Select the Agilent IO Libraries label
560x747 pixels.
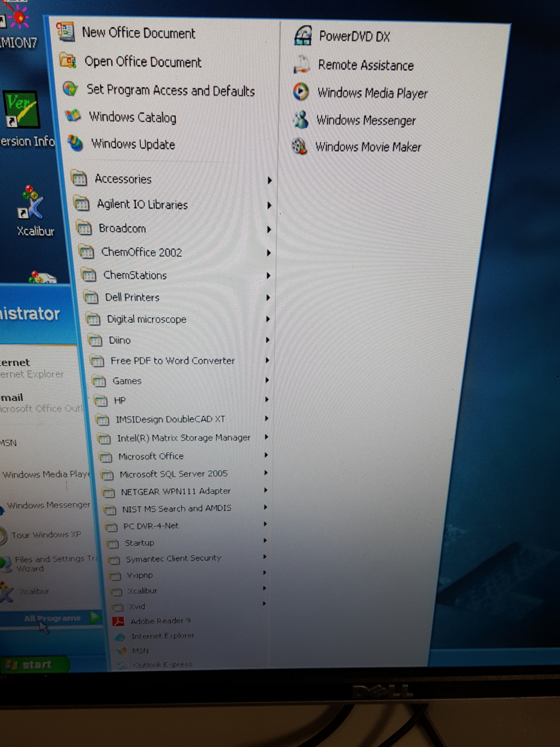pyautogui.click(x=143, y=204)
